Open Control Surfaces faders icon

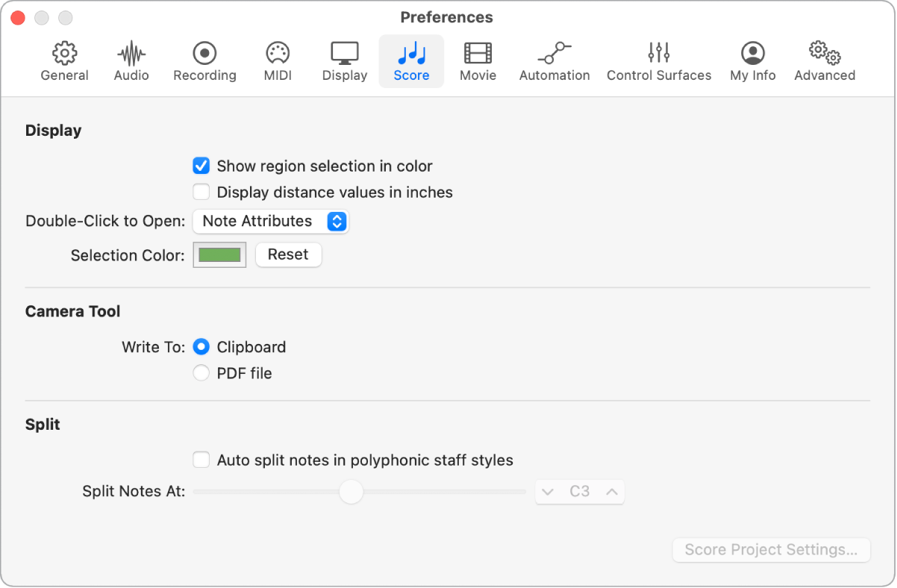(659, 54)
